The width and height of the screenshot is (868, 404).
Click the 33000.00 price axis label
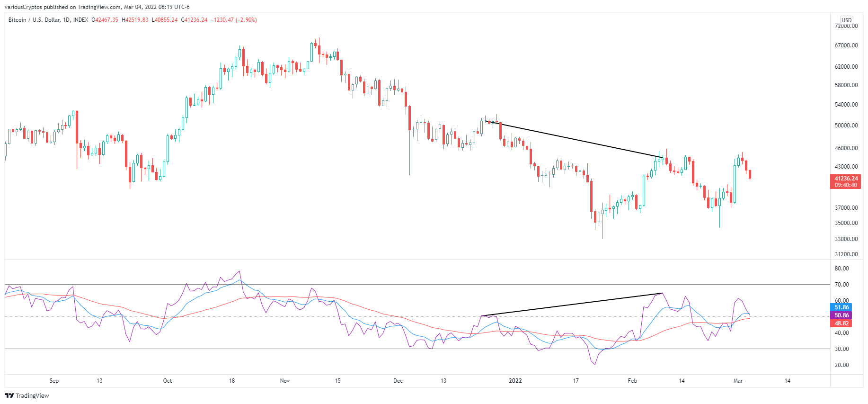[846, 239]
